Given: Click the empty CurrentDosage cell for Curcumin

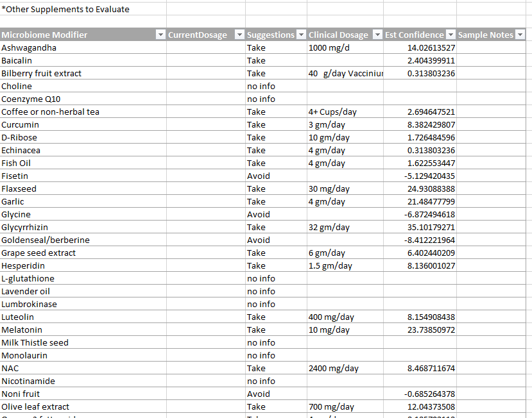Looking at the screenshot, I should (205, 124).
